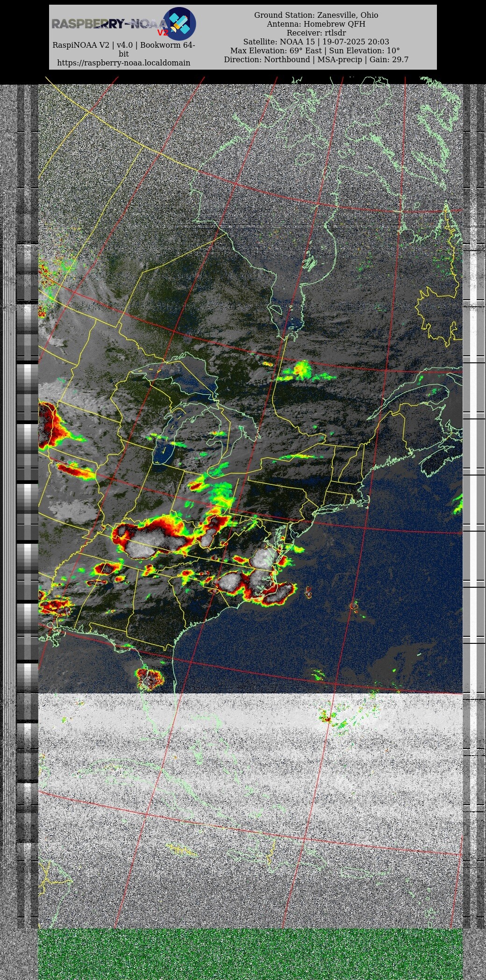Viewport: 486px width, 980px height.
Task: Select the Satellite NOAA 15 date line
Action: pyautogui.click(x=316, y=42)
